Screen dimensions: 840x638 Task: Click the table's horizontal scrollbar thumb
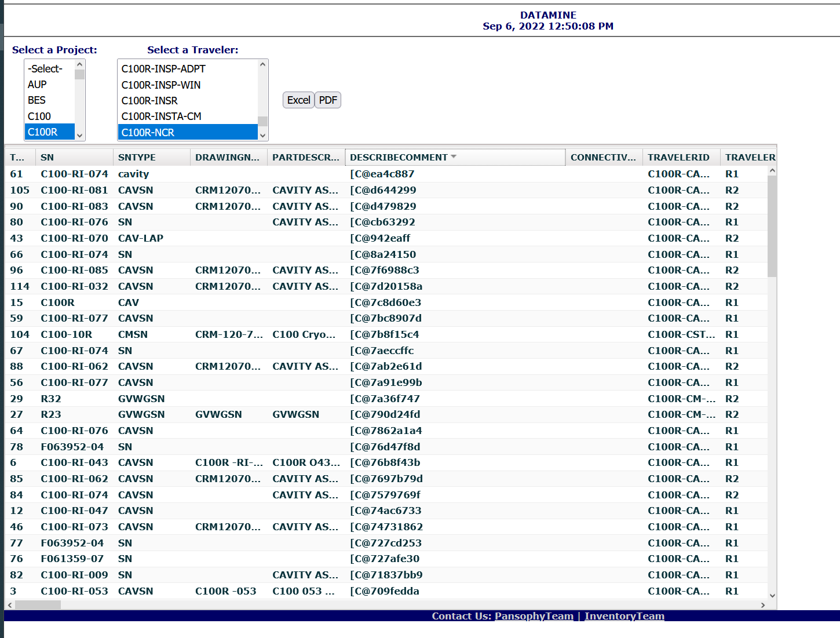(38, 605)
